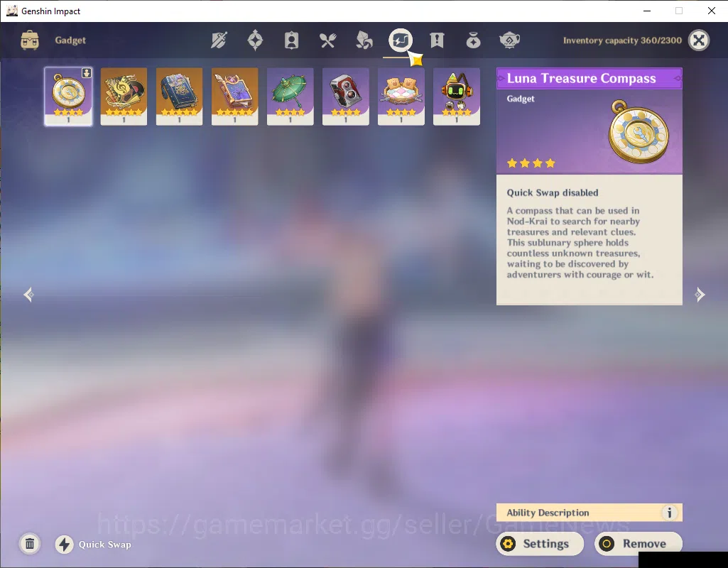Select the blue book gadget item
Image resolution: width=728 pixels, height=568 pixels.
click(179, 97)
